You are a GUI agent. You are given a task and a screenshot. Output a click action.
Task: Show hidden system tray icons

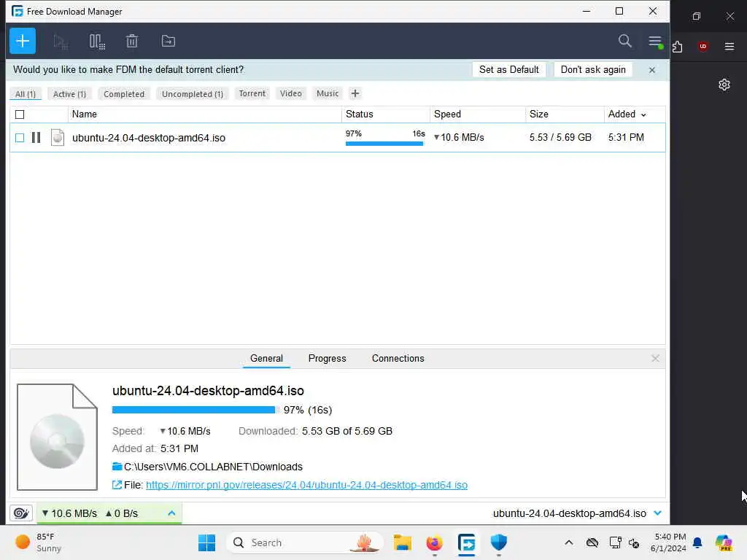pyautogui.click(x=569, y=542)
